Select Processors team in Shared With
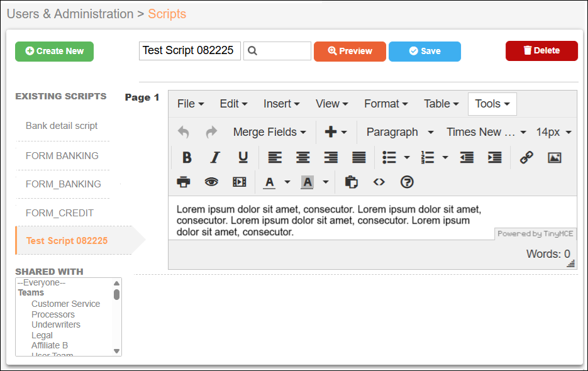Image resolution: width=588 pixels, height=371 pixels. [x=53, y=314]
